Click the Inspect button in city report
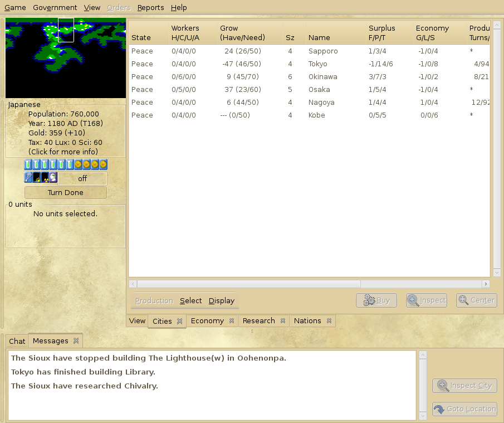The width and height of the screenshot is (504, 423). 427,300
